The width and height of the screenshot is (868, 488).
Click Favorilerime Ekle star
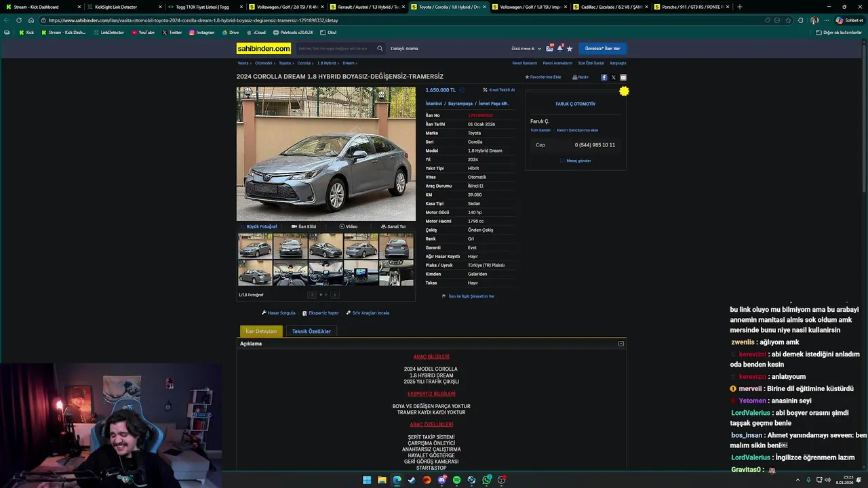(543, 77)
